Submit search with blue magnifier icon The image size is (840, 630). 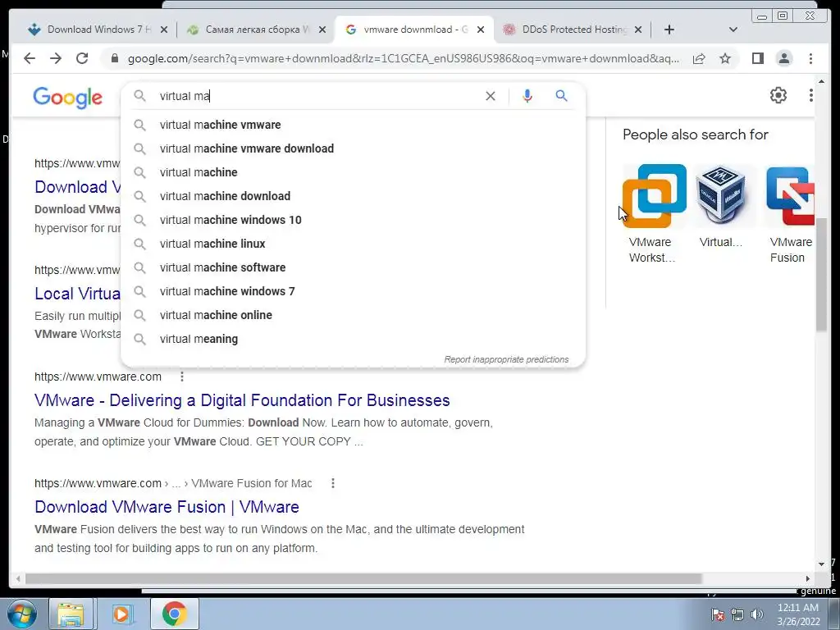point(561,96)
